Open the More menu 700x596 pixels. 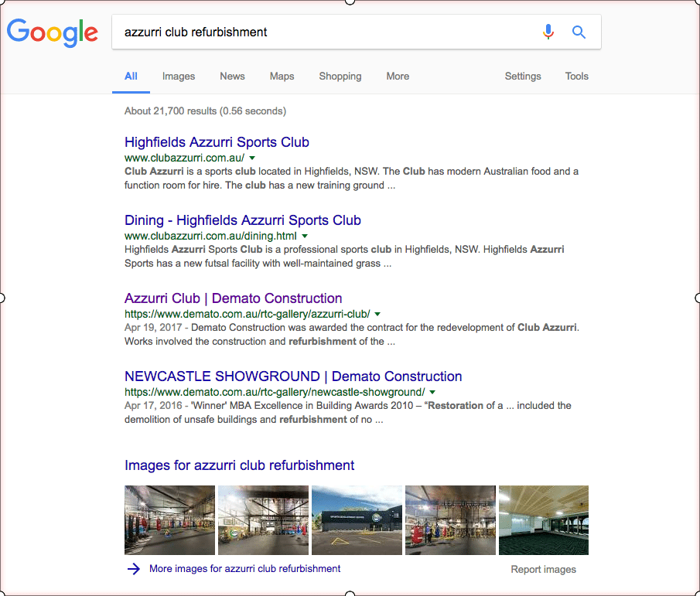point(398,76)
